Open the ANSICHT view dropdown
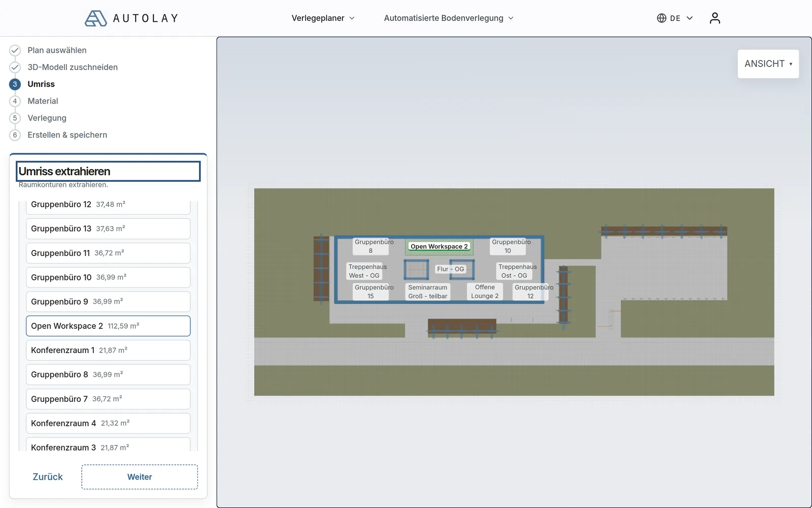The width and height of the screenshot is (812, 508). [x=768, y=64]
